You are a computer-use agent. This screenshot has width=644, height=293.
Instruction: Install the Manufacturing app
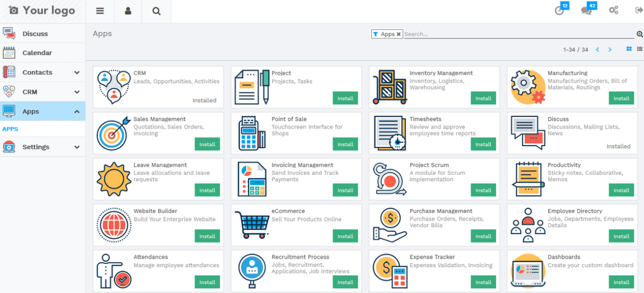(622, 98)
